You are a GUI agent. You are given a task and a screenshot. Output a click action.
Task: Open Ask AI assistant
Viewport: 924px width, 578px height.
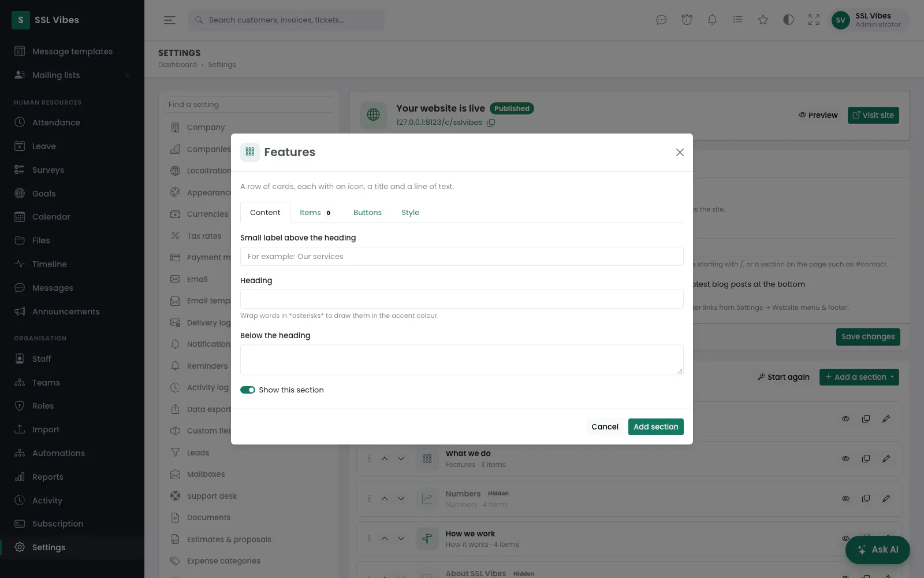tap(878, 550)
